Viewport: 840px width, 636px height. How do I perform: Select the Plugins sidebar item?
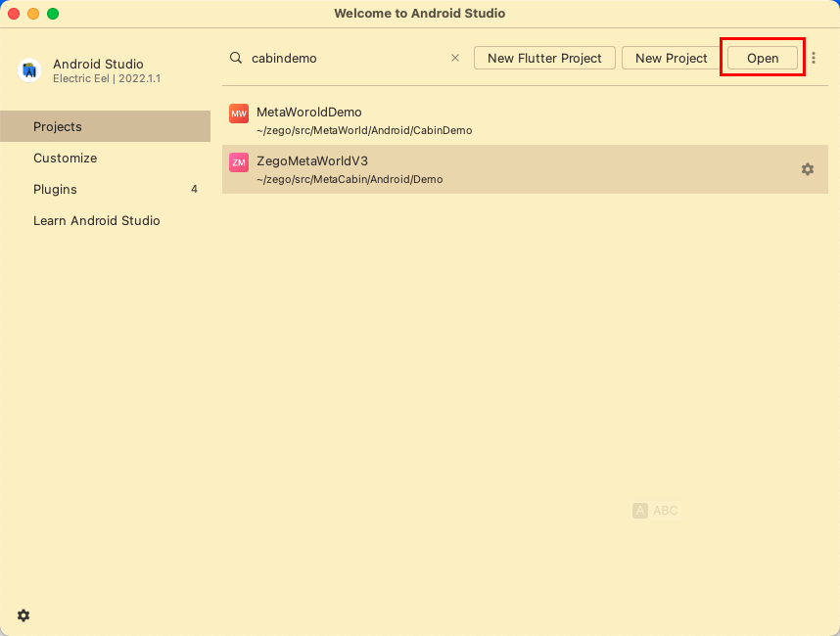tap(55, 189)
